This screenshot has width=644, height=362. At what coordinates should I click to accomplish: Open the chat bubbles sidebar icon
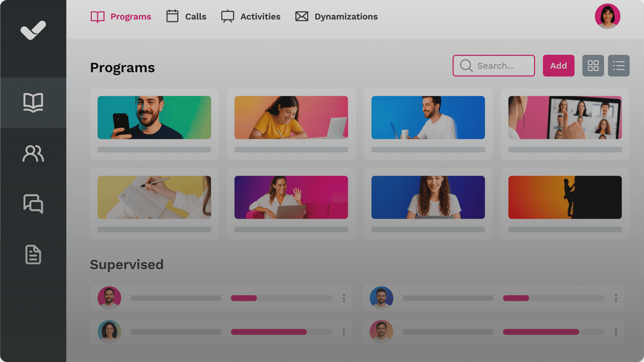(x=33, y=204)
